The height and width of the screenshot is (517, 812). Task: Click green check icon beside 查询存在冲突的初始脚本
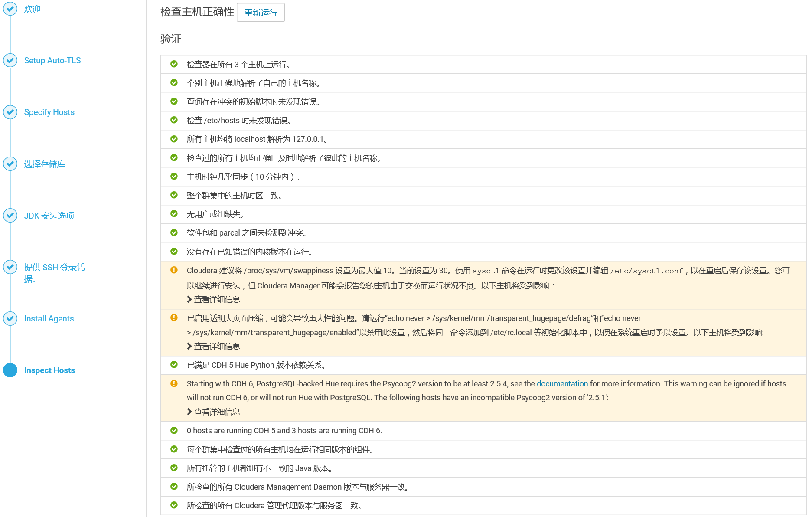174,101
